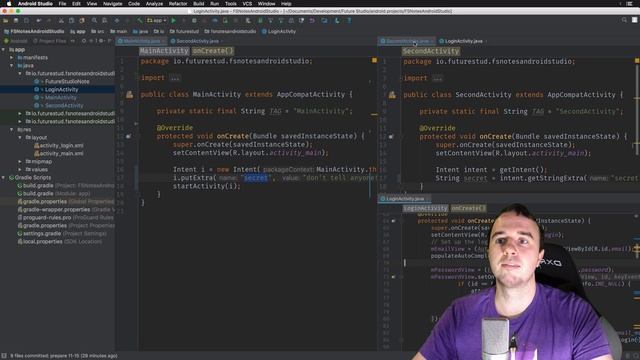Click the Undo toolbar icon
This screenshot has height=360, width=640.
click(x=39, y=20)
